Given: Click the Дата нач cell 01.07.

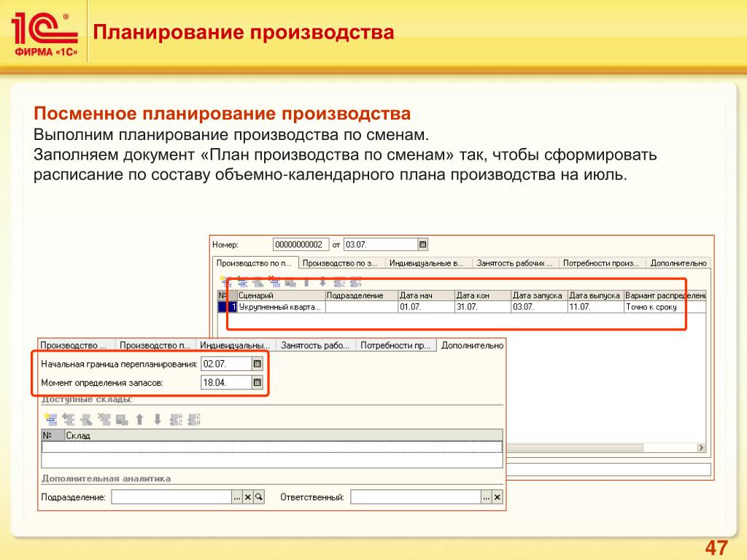Looking at the screenshot, I should [x=426, y=307].
